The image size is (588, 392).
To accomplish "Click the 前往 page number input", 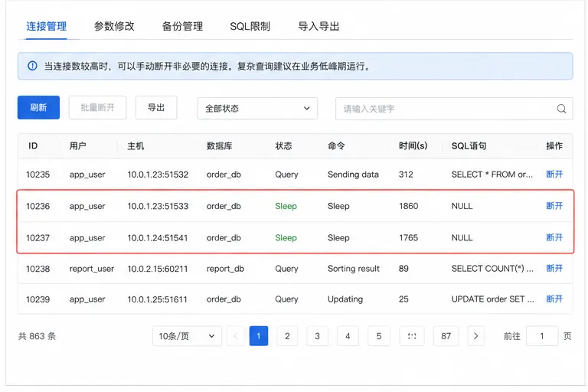I will pyautogui.click(x=542, y=336).
